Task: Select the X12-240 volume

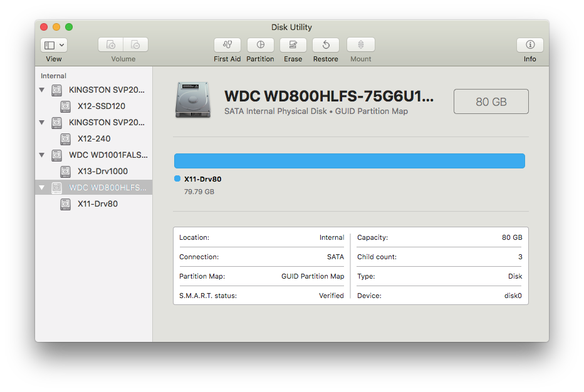Action: pyautogui.click(x=94, y=139)
